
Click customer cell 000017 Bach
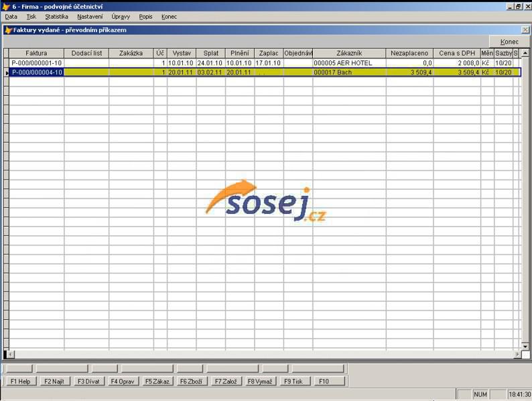point(348,72)
